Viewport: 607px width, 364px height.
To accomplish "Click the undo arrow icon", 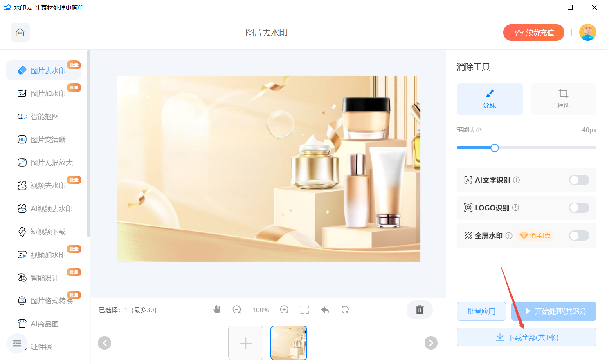I will tap(325, 310).
